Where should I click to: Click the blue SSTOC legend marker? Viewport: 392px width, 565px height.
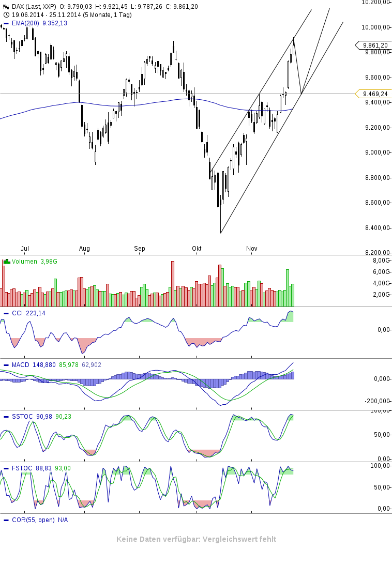(x=6, y=417)
